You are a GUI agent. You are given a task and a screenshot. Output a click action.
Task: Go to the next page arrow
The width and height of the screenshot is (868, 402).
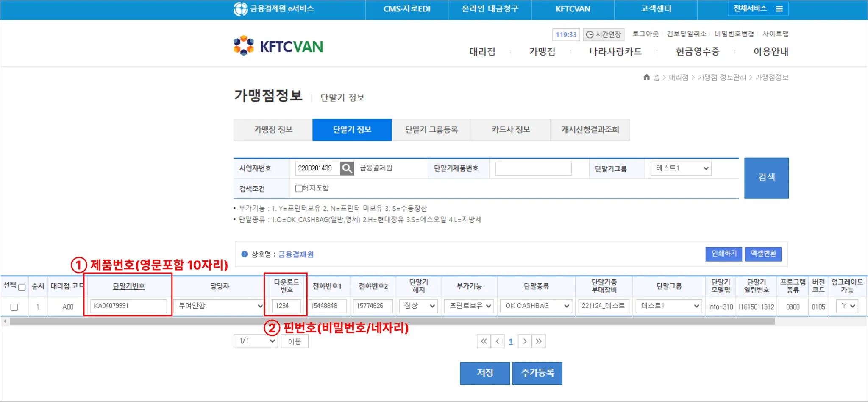coord(525,341)
